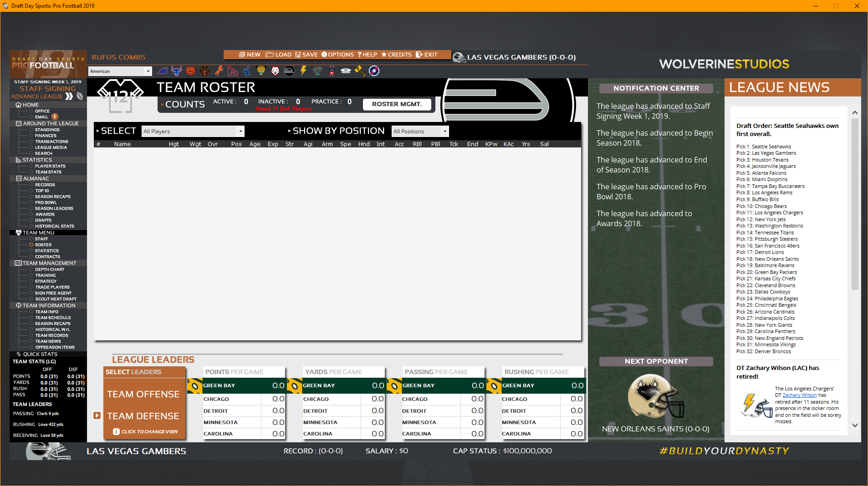Collapse the Team Information section
868x486 pixels.
[48, 305]
